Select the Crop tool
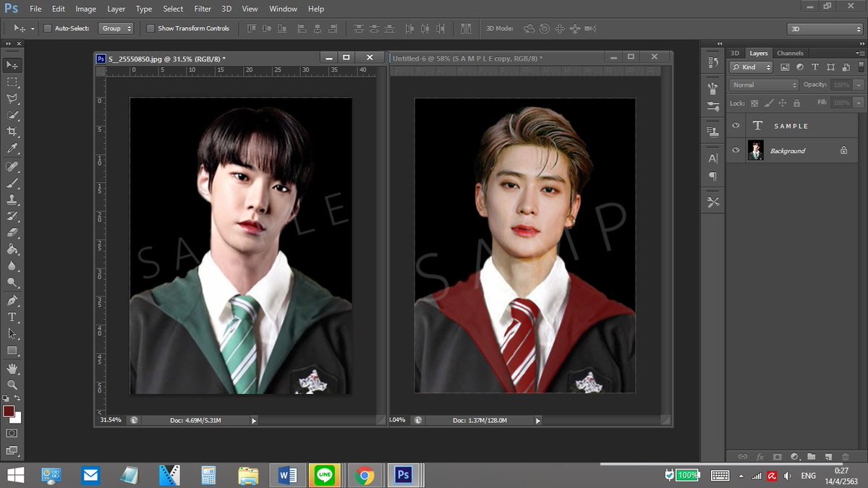 pyautogui.click(x=12, y=132)
